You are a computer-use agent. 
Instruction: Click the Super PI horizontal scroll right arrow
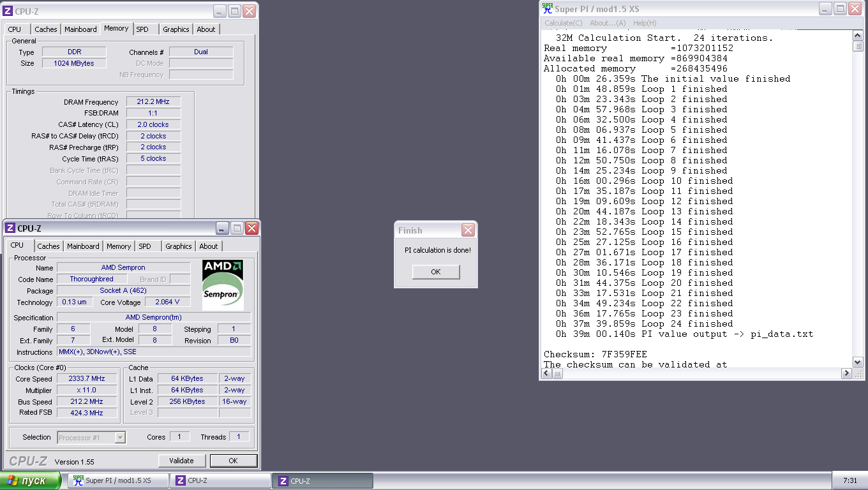tap(847, 373)
